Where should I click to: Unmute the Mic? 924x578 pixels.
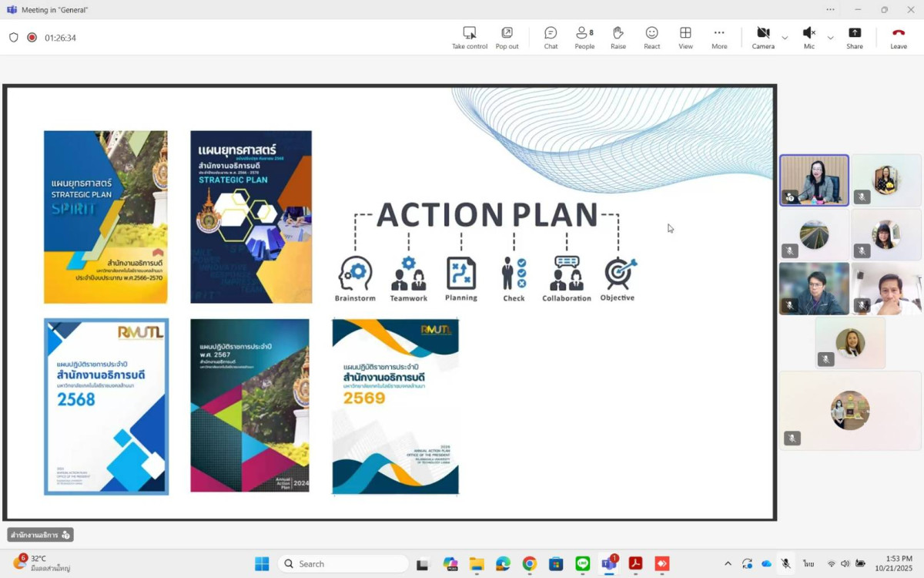tap(808, 37)
